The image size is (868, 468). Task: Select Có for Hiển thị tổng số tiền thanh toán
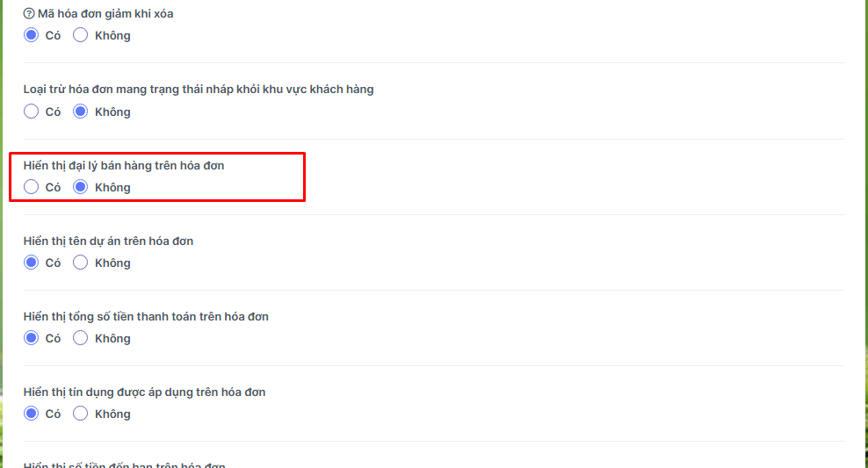[x=32, y=338]
